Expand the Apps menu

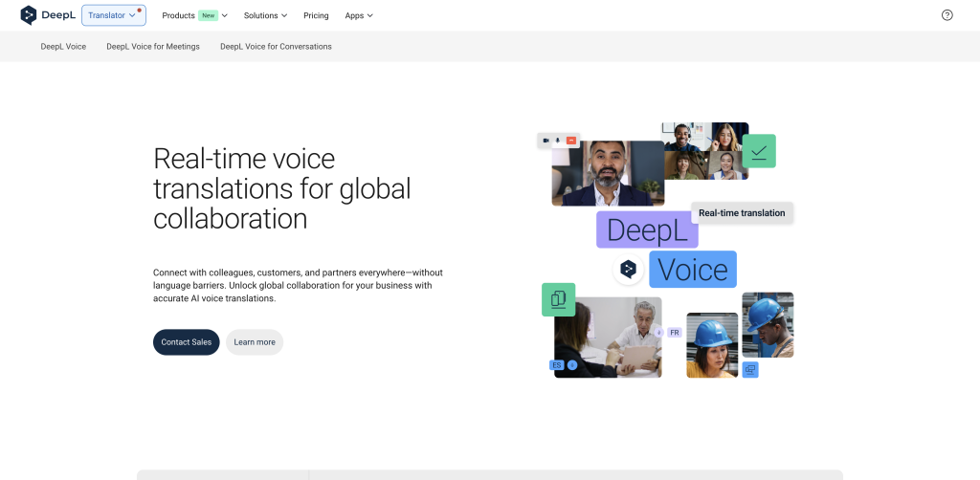pos(359,15)
